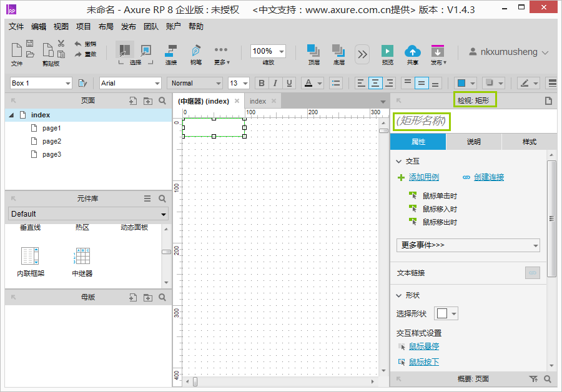Open the nkxumusheng account menu
Image resolution: width=562 pixels, height=392 pixels.
tap(509, 52)
